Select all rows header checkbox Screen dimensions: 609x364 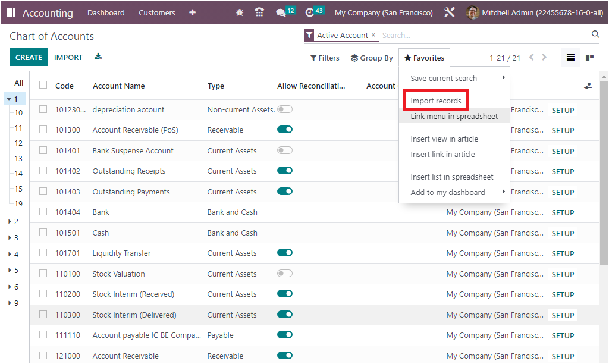click(43, 85)
